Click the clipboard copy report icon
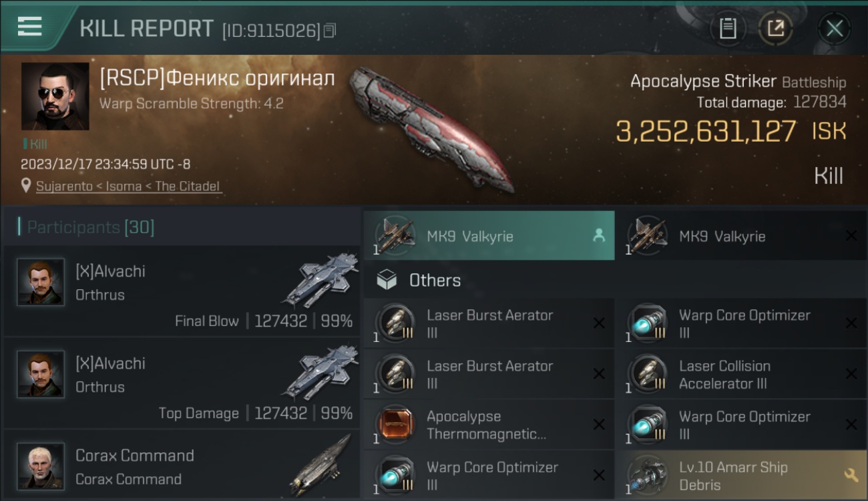 (728, 28)
